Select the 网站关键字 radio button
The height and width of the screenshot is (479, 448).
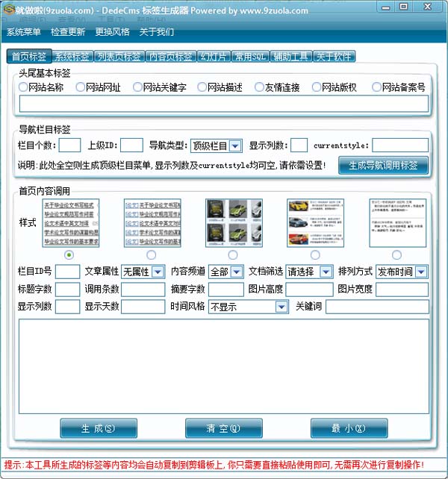[x=137, y=87]
